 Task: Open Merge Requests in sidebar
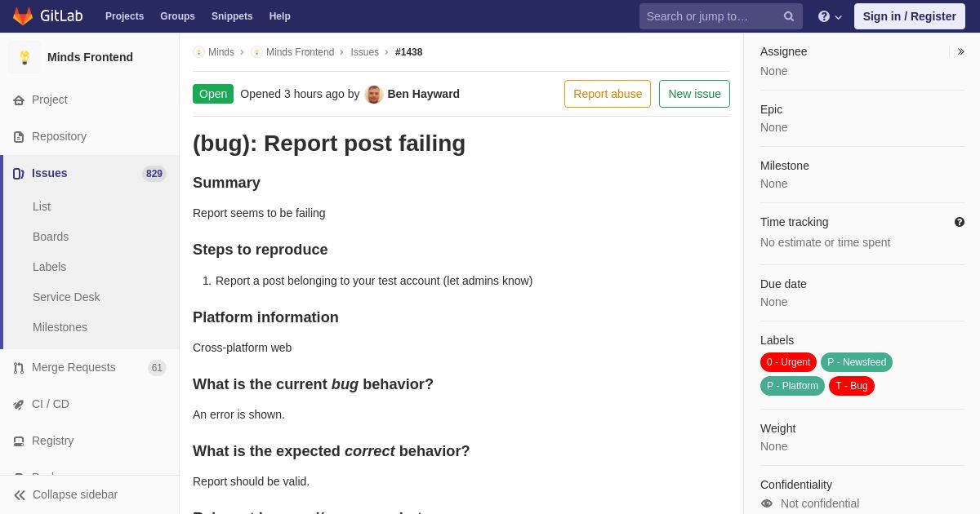90,367
